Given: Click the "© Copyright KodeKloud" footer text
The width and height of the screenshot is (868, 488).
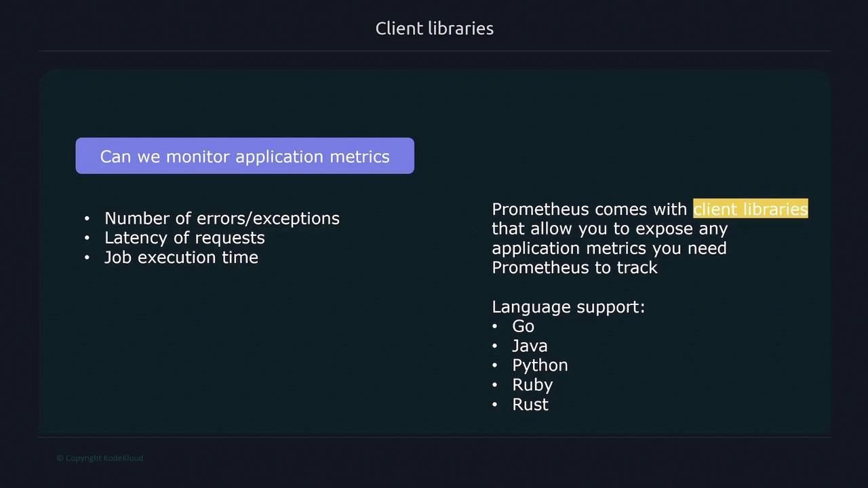Looking at the screenshot, I should coord(100,458).
